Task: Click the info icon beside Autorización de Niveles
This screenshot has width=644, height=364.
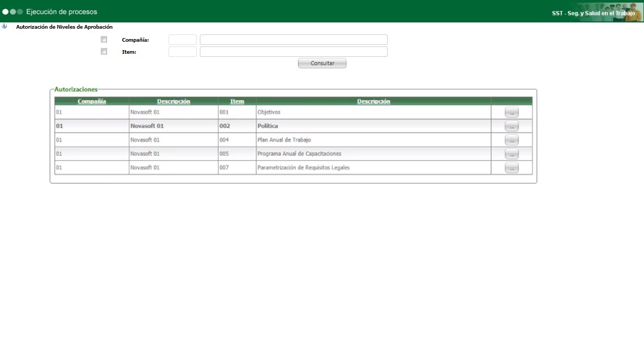Action: tap(5, 26)
